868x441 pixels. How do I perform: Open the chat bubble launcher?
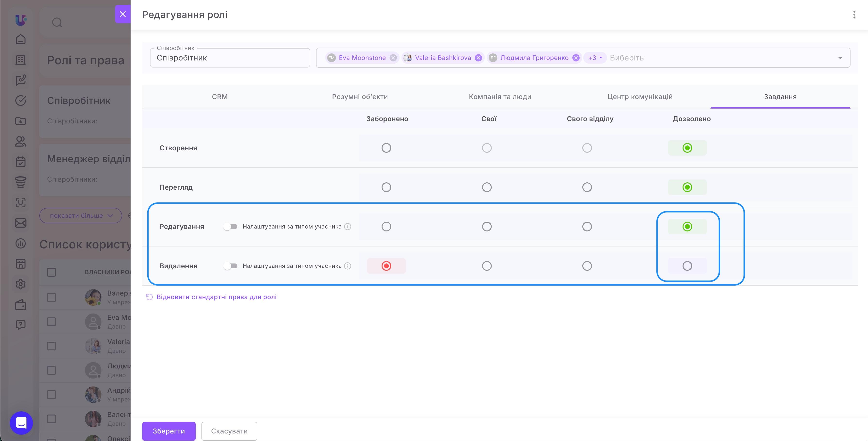(x=21, y=423)
